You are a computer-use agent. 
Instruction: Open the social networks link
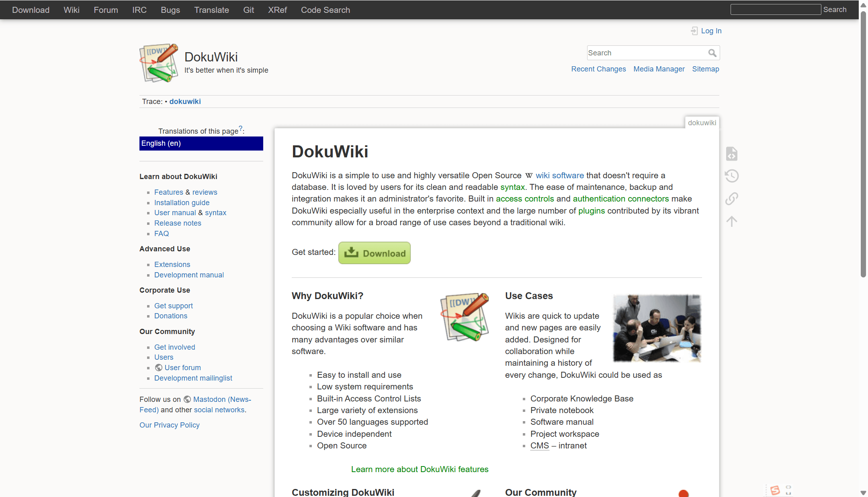[219, 410]
